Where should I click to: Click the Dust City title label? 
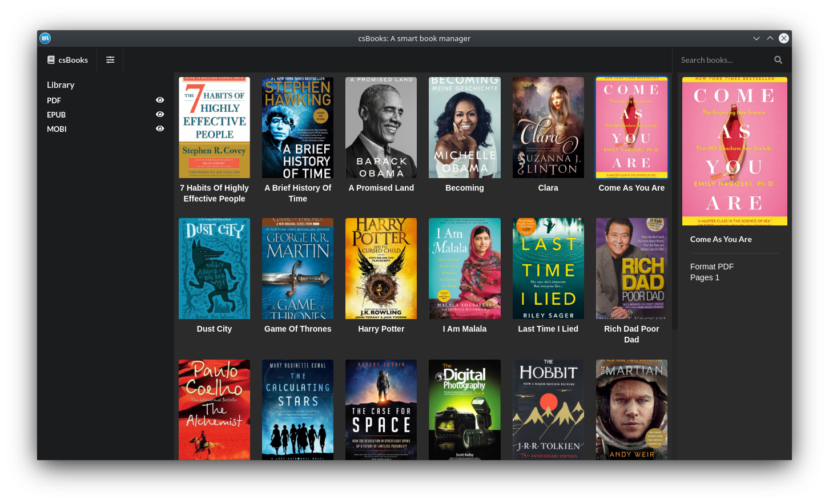pyautogui.click(x=214, y=329)
